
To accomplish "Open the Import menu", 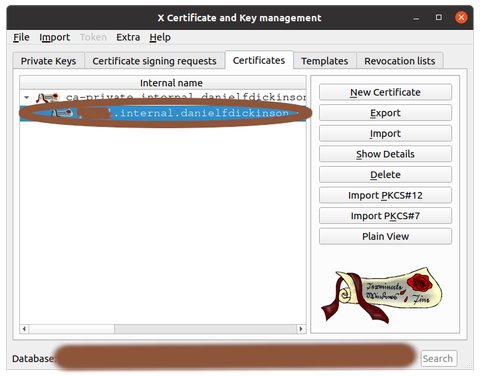I will pyautogui.click(x=54, y=37).
